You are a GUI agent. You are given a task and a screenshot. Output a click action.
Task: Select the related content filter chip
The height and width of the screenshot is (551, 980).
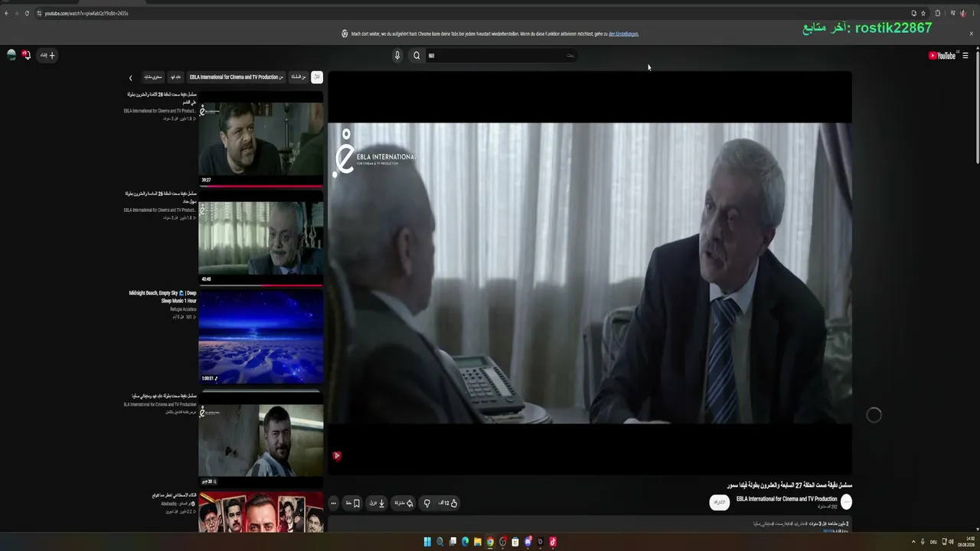point(153,77)
